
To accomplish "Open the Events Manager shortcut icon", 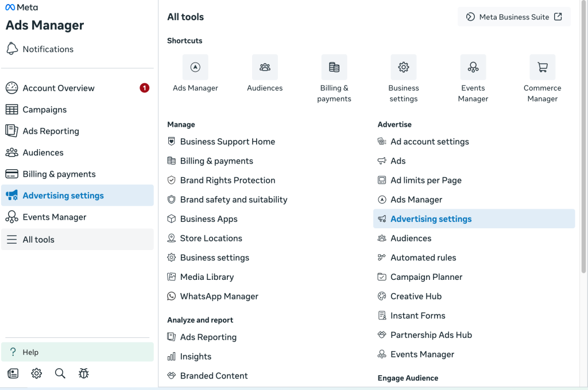I will coord(473,67).
